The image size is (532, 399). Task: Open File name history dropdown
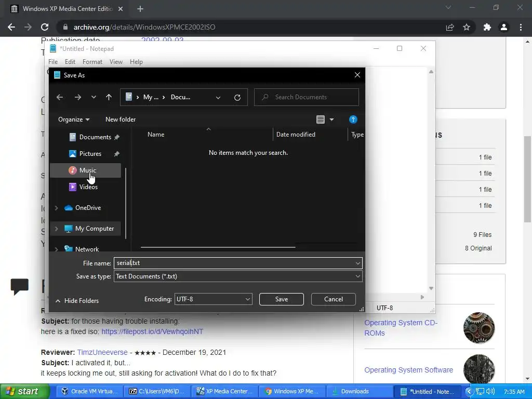[x=357, y=263]
